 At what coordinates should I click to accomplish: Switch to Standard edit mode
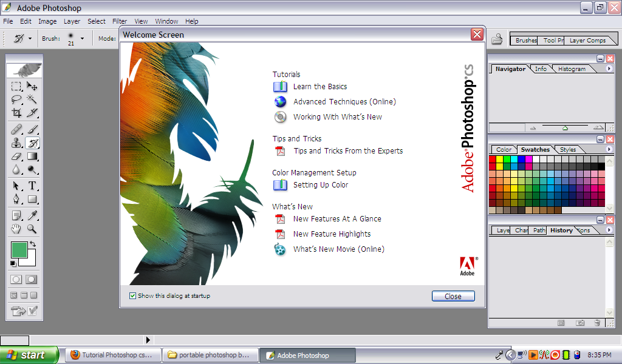coord(16,279)
